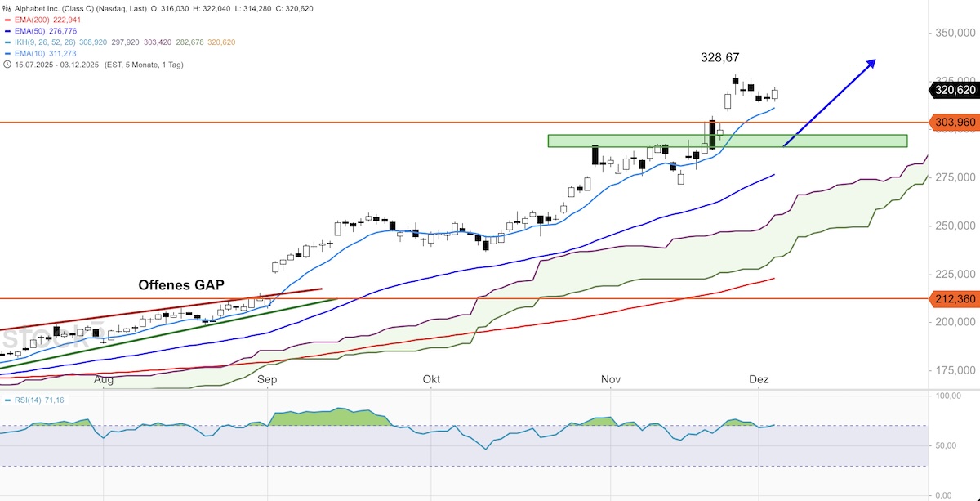Image resolution: width=980 pixels, height=501 pixels.
Task: Click the dark blue EMA(50) legend marker
Action: [7, 30]
